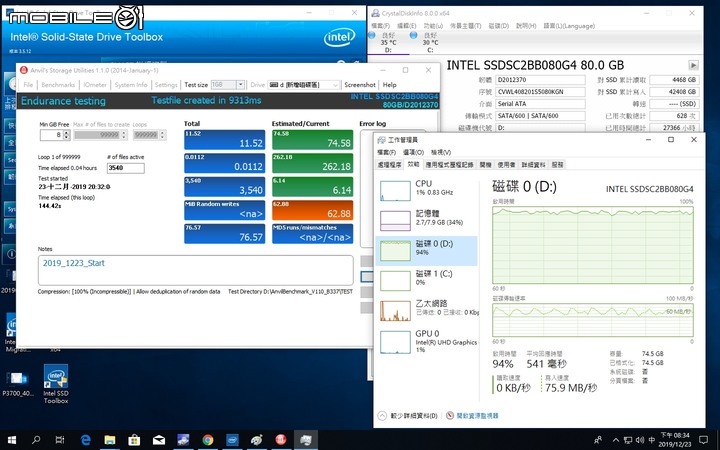Open Google Chrome from the taskbar
This screenshot has width=720, height=450.
(208, 440)
